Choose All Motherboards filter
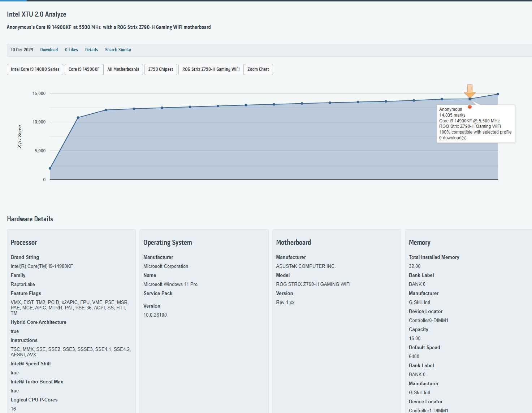The image size is (532, 413). [x=123, y=69]
